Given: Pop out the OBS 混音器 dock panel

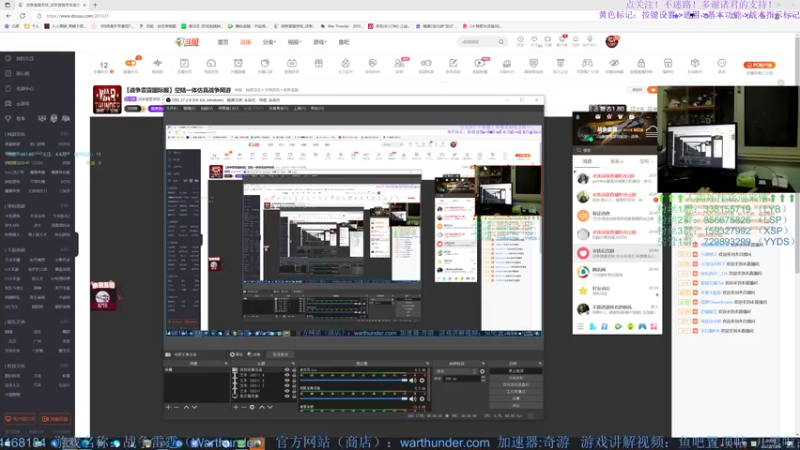Looking at the screenshot, I should tap(427, 364).
